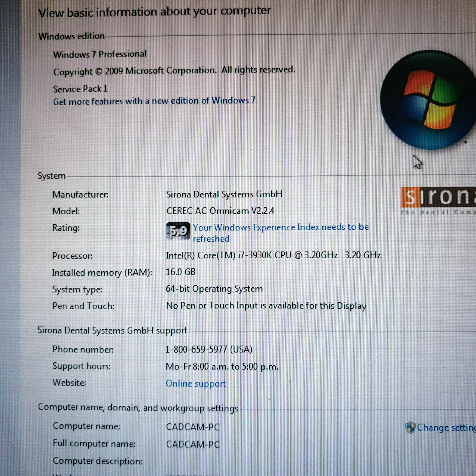Click the 'Processor:' label
This screenshot has width=476, height=476.
coord(72,256)
